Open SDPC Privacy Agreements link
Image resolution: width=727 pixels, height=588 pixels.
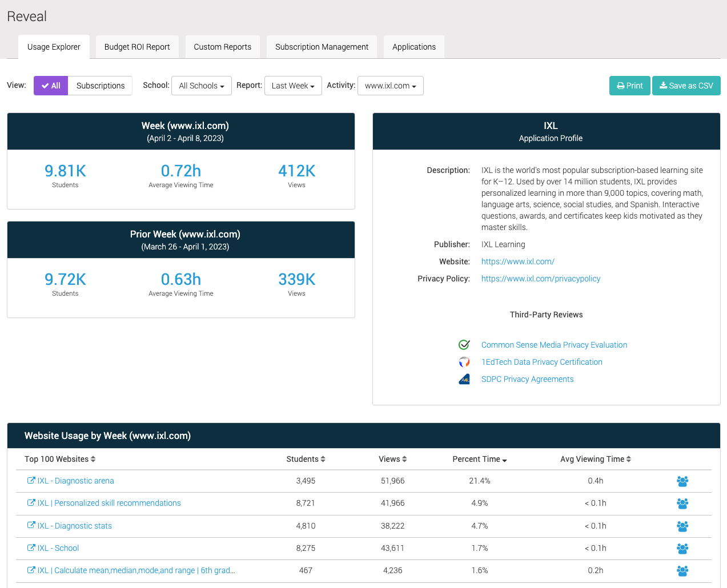pos(528,379)
